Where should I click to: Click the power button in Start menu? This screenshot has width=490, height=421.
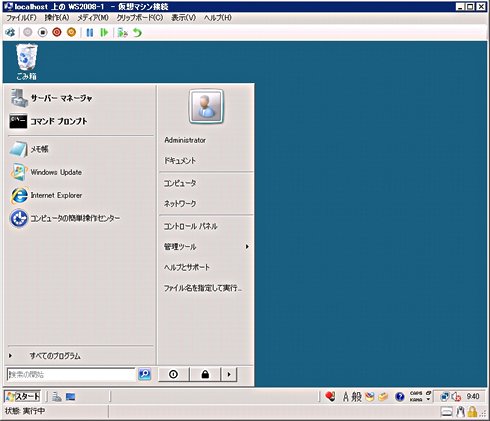174,374
